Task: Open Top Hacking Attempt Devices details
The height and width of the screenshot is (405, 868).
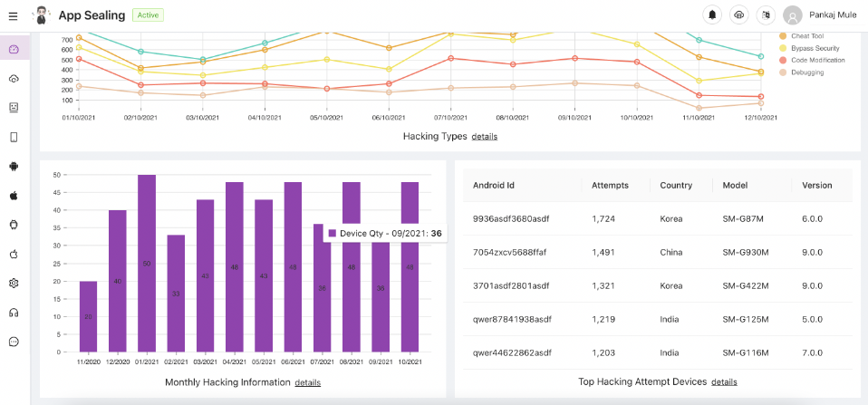Action: point(724,381)
